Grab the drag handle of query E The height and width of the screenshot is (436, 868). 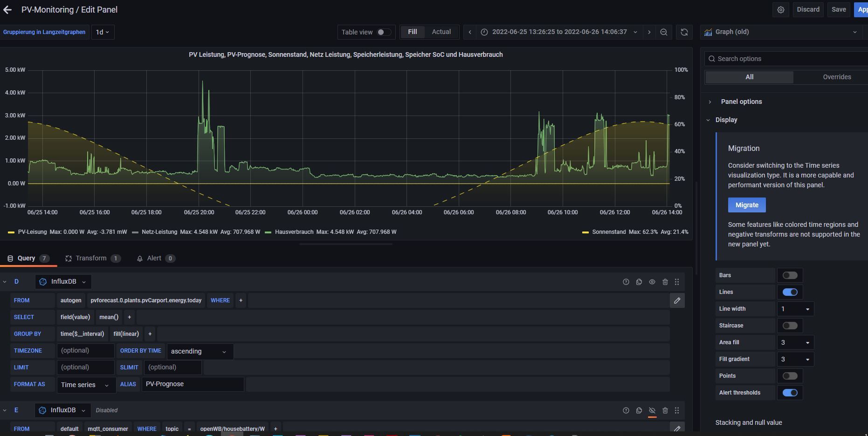(x=677, y=410)
